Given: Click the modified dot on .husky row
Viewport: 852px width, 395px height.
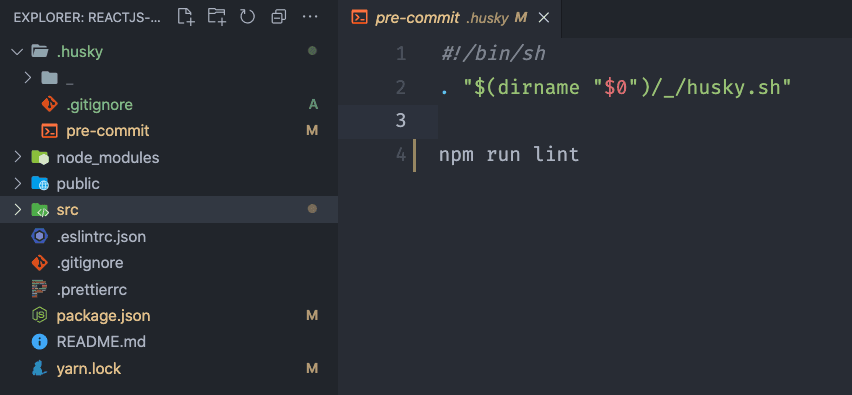Looking at the screenshot, I should point(312,51).
